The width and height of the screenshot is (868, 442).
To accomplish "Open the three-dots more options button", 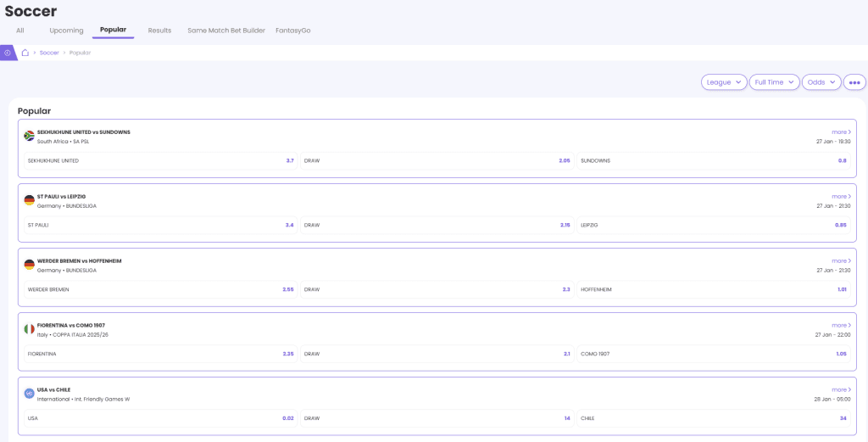I will (854, 82).
